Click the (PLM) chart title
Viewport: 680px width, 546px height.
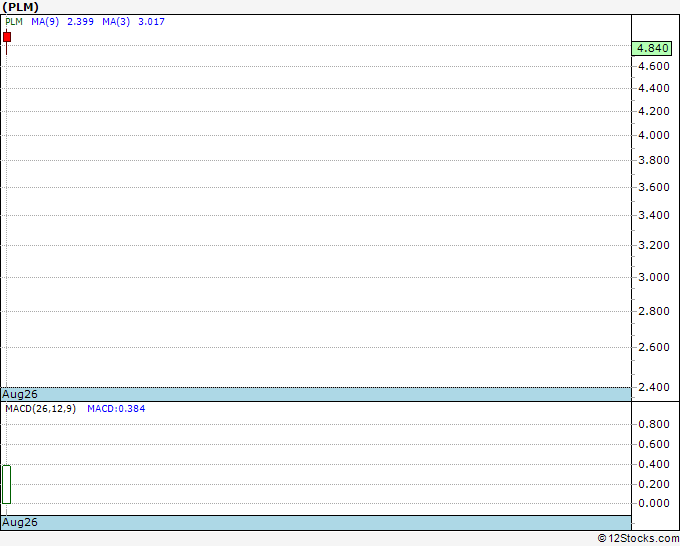20,7
